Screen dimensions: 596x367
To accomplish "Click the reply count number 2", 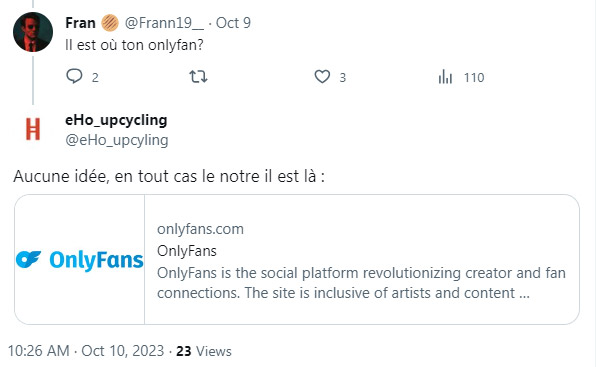I will click(x=95, y=78).
